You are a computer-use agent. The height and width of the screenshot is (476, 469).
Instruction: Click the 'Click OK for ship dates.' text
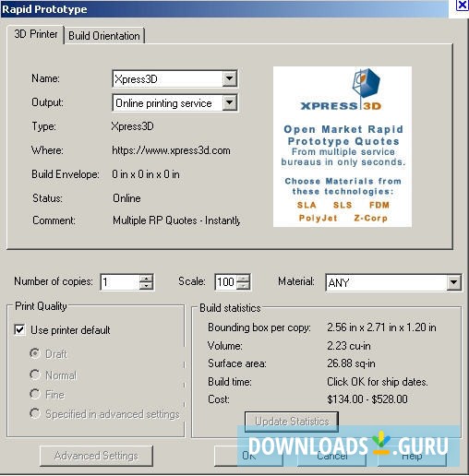click(378, 382)
